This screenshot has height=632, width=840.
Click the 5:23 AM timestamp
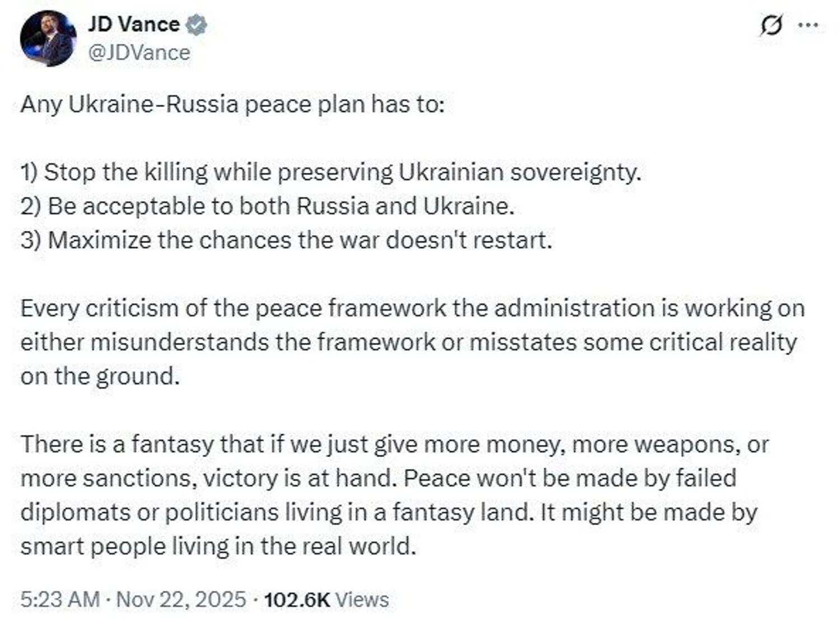tap(60, 599)
